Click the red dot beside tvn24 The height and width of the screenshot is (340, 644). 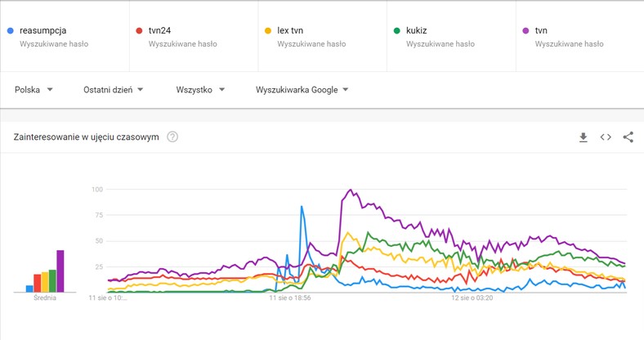(x=139, y=31)
